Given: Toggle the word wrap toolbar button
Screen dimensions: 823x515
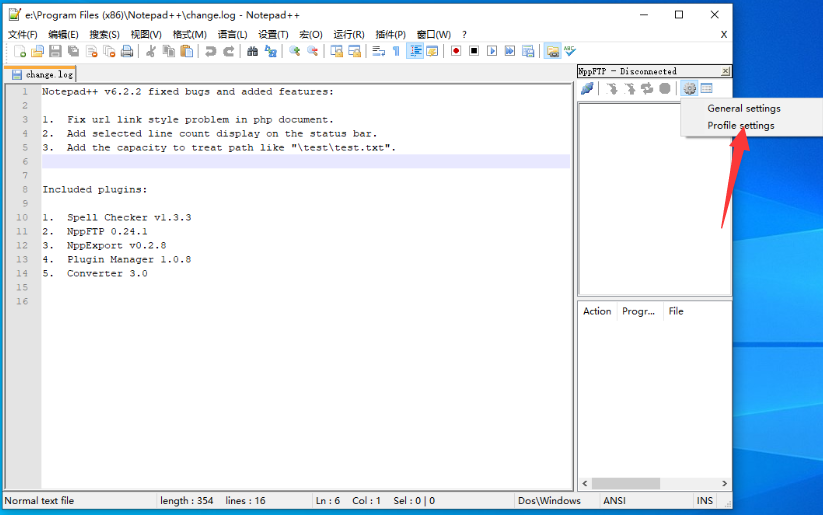Looking at the screenshot, I should (x=379, y=51).
